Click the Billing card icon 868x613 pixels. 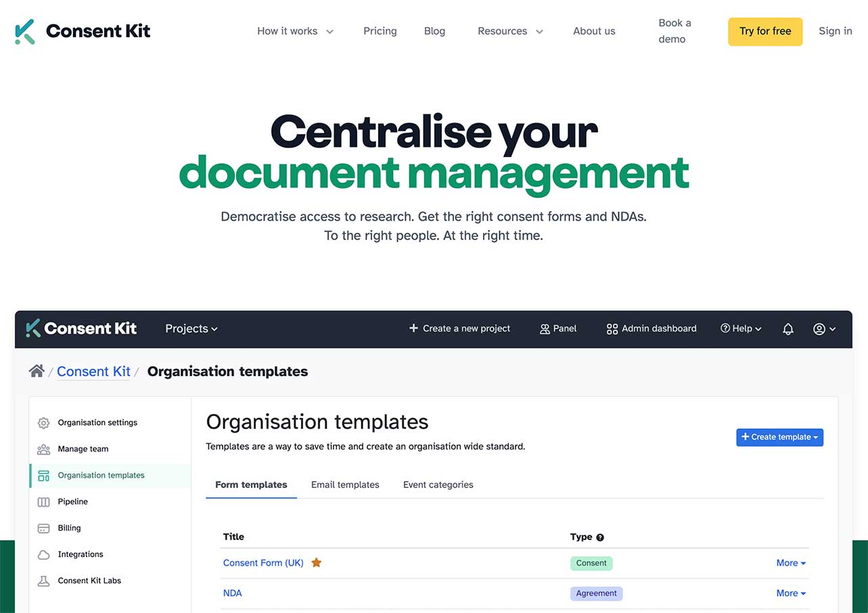point(43,528)
